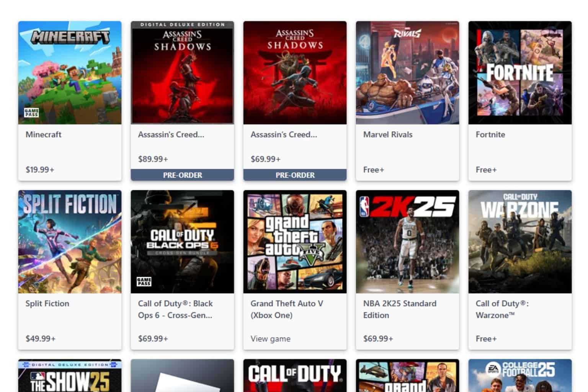Click the Marvel Rivals title

tap(388, 134)
